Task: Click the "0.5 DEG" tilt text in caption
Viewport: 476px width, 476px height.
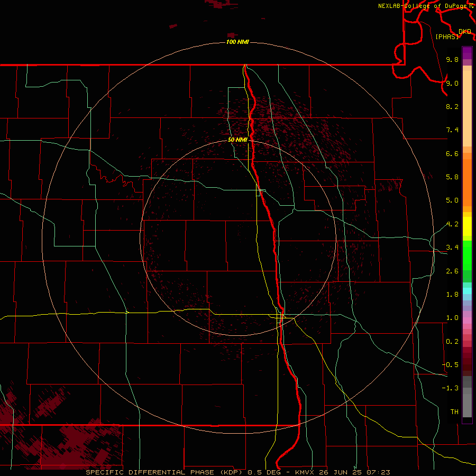Action: [266, 472]
